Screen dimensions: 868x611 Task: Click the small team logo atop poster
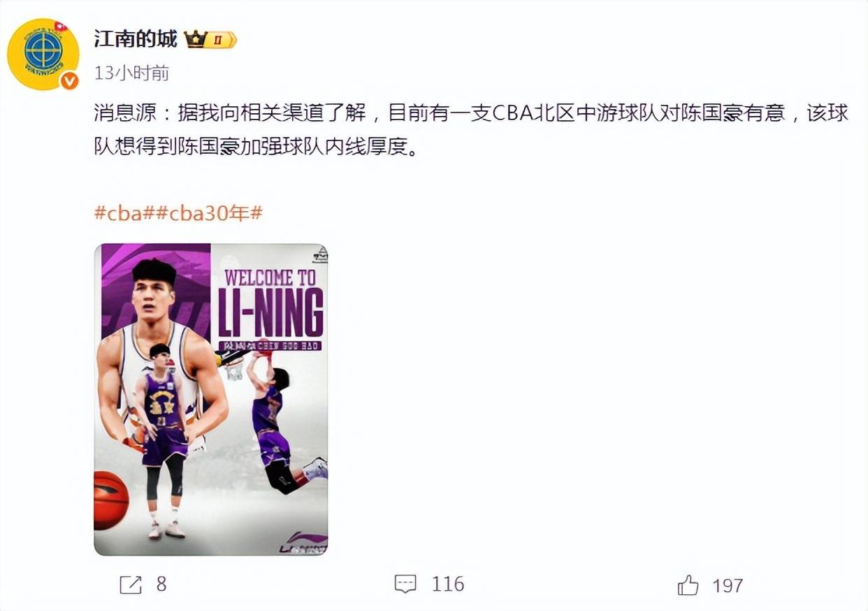click(x=320, y=254)
